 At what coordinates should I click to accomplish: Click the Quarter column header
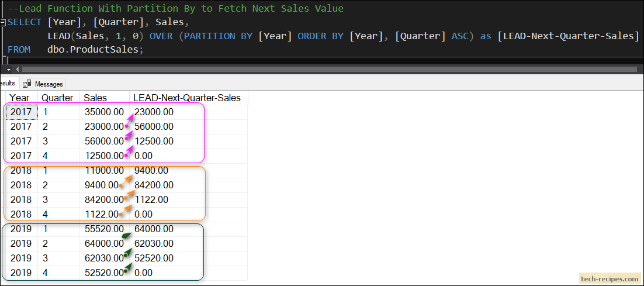[x=59, y=98]
